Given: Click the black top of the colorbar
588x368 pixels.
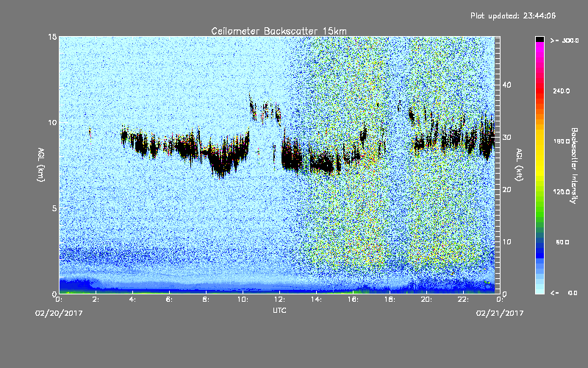Looking at the screenshot, I should (x=539, y=39).
